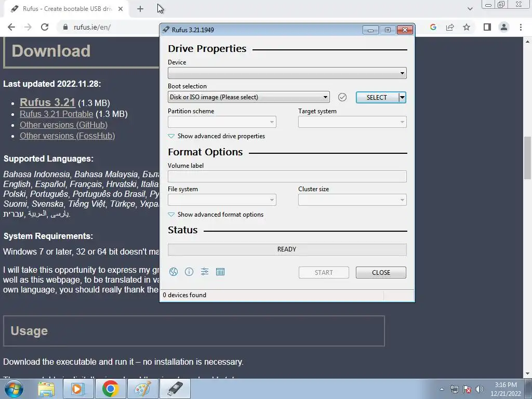Open the volume speaker tray icon

(479, 389)
